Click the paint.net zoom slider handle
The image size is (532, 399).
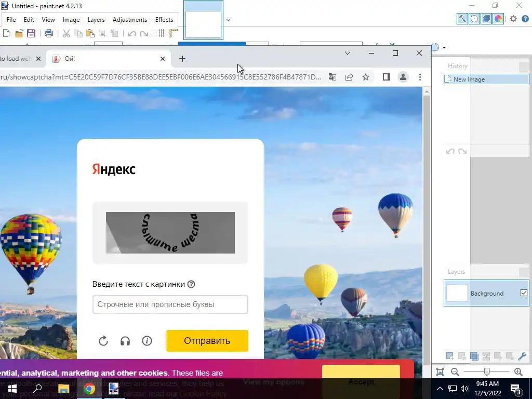click(487, 371)
